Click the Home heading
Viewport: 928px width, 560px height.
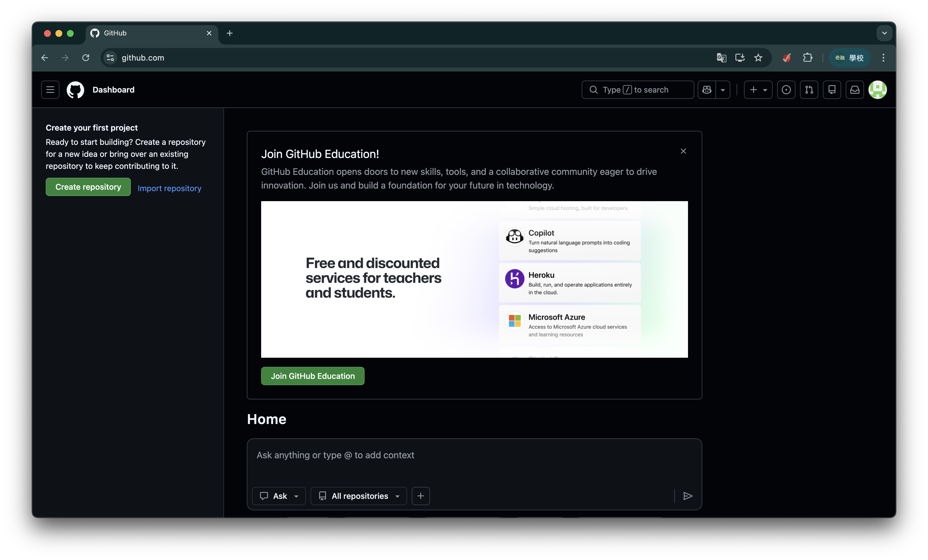tap(267, 419)
